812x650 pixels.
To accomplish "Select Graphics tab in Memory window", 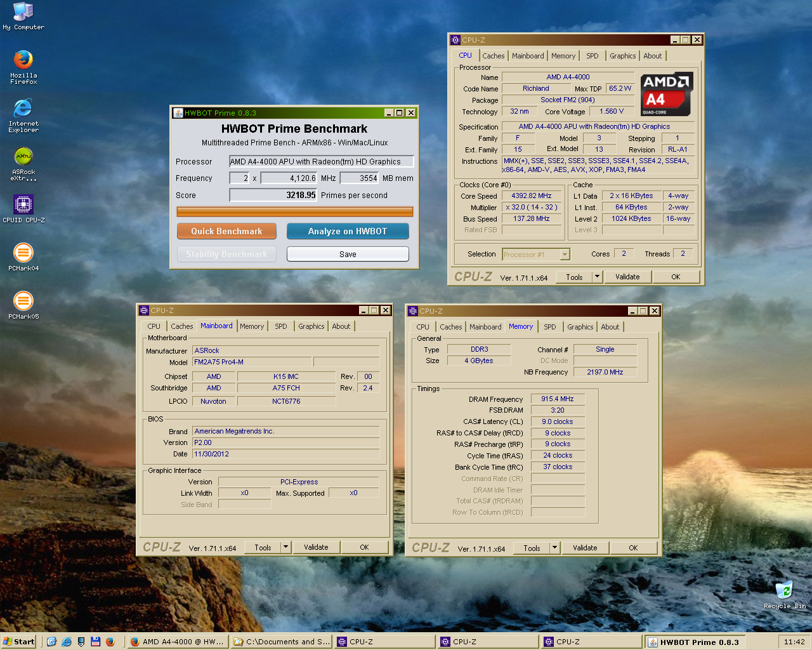I will 580,327.
